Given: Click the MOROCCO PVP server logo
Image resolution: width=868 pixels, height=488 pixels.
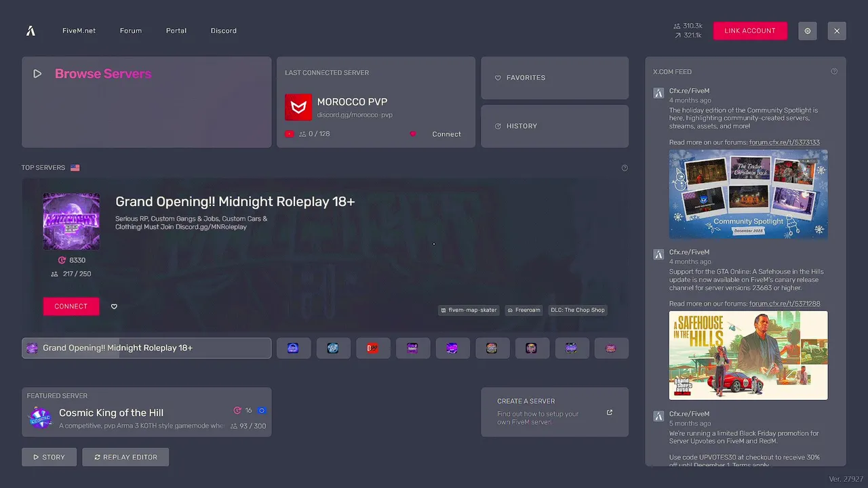Looking at the screenshot, I should [298, 107].
